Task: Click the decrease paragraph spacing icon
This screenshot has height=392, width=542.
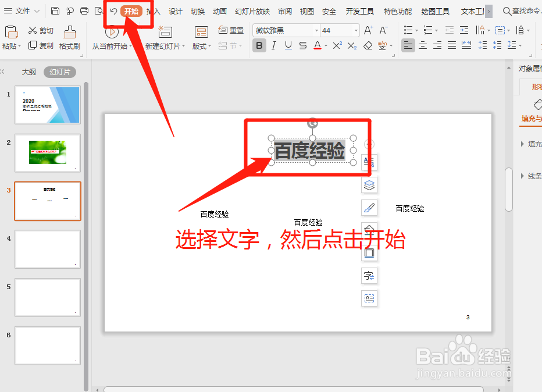Action: point(497,45)
